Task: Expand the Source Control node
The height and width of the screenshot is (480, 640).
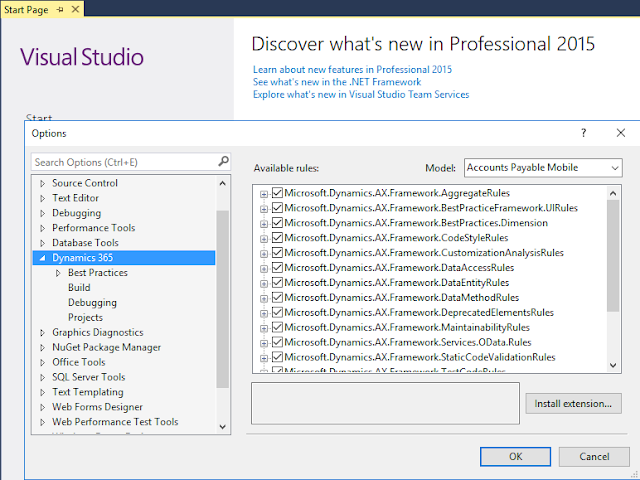Action: [x=42, y=183]
